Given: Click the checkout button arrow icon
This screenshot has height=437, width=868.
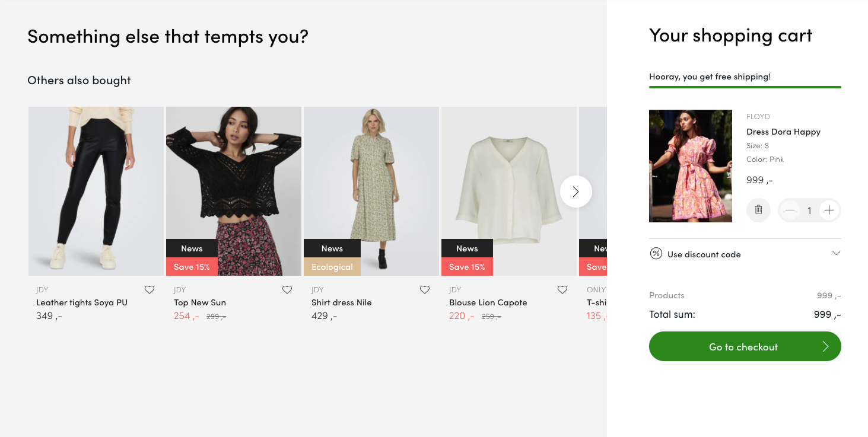Looking at the screenshot, I should [x=825, y=347].
